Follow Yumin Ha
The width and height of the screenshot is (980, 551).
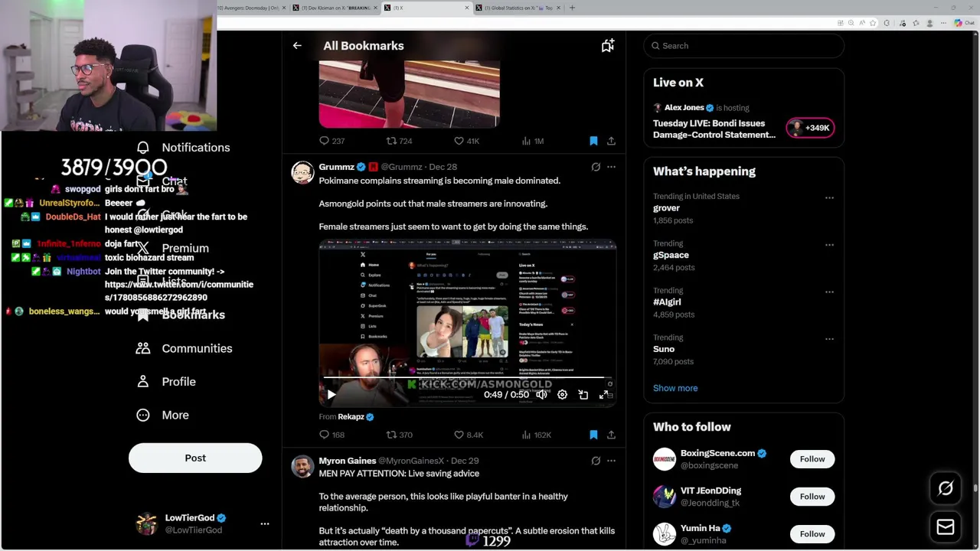point(812,534)
